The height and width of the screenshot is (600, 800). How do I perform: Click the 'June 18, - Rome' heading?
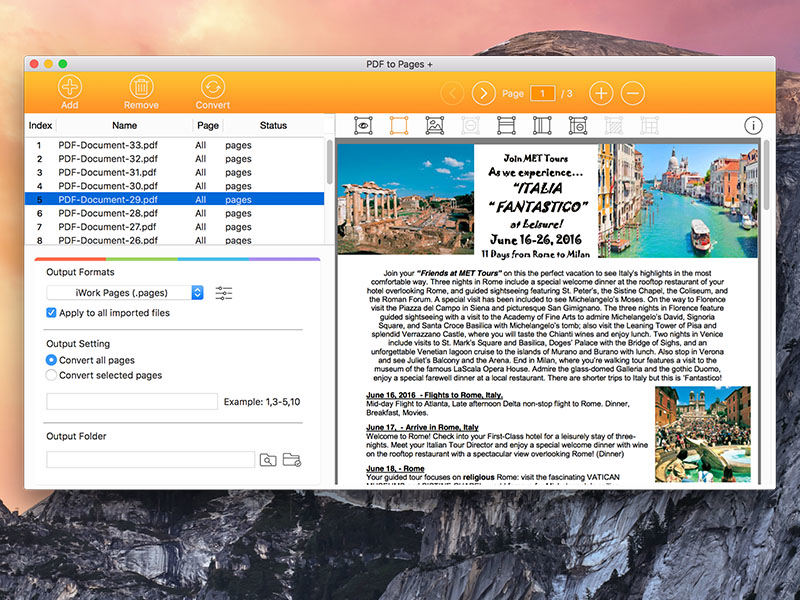[395, 468]
